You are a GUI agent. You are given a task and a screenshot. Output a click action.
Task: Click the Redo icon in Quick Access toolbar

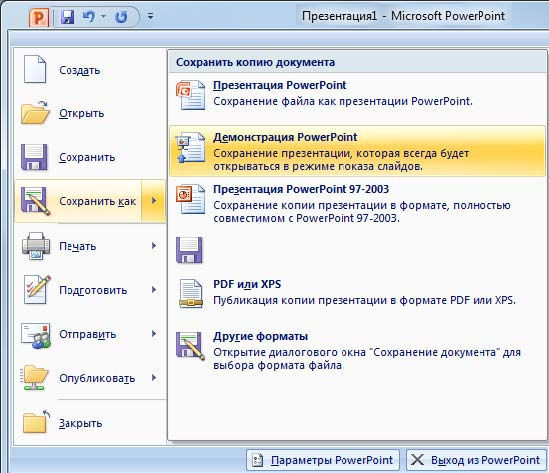[121, 17]
